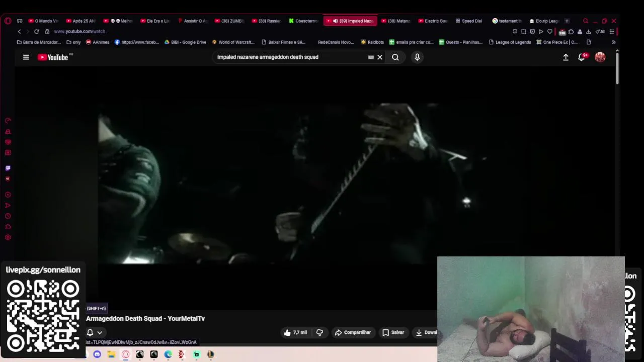
Task: Open the Quests - Planilhas bookmark
Action: [x=461, y=42]
